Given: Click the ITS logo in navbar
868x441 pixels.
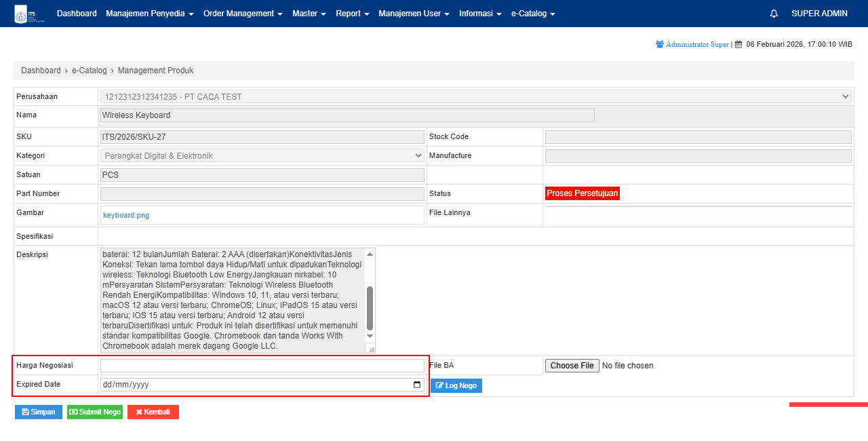Looking at the screenshot, I should pos(28,14).
